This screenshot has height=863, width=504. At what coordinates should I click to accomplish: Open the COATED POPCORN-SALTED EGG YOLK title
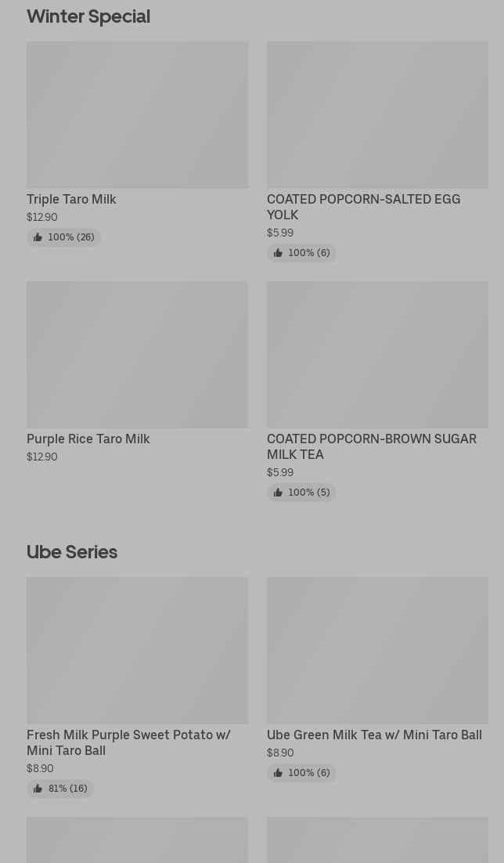pyautogui.click(x=363, y=207)
